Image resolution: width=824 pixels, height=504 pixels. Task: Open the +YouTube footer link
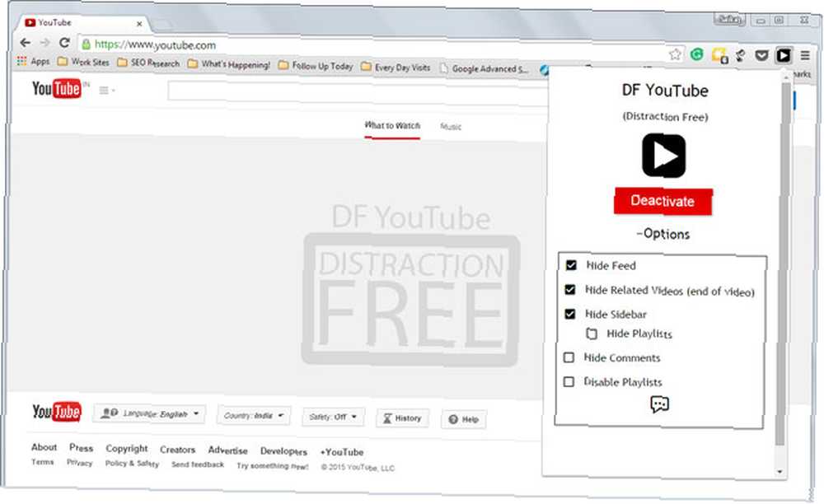tap(342, 452)
